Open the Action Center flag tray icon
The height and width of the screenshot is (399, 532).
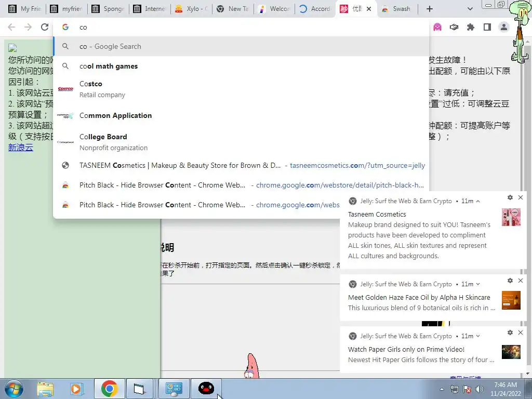pyautogui.click(x=467, y=389)
